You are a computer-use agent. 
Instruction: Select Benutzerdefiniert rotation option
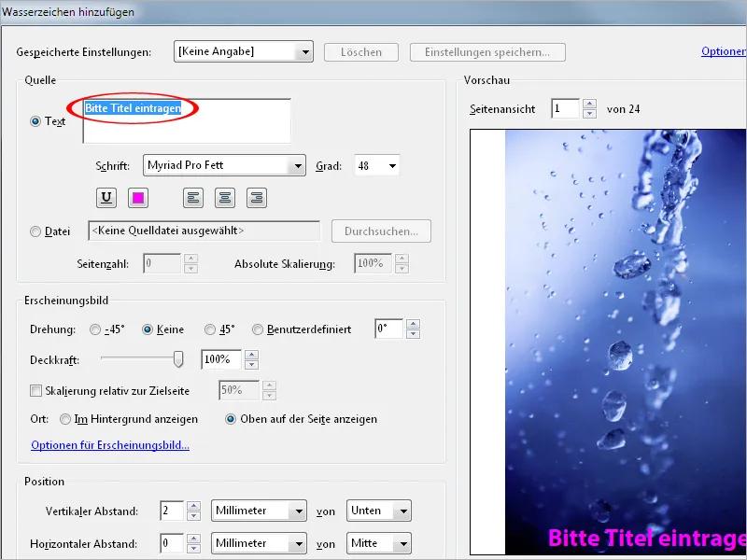tap(258, 329)
